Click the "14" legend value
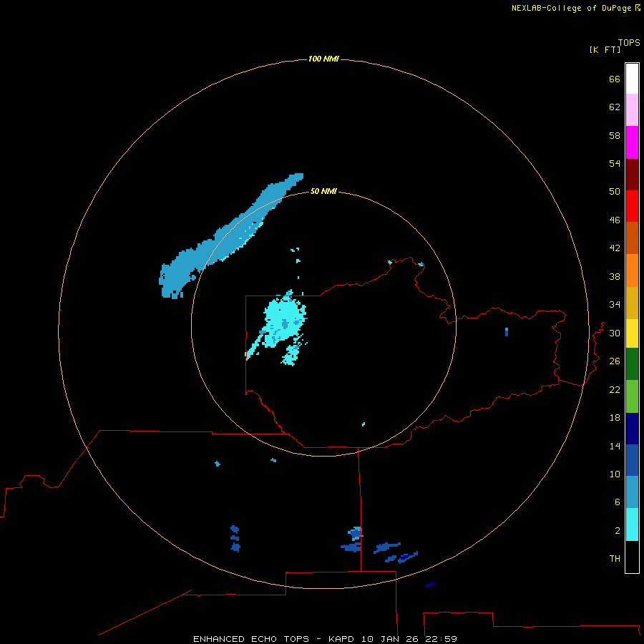Screen dimensions: 644x644 [615, 446]
